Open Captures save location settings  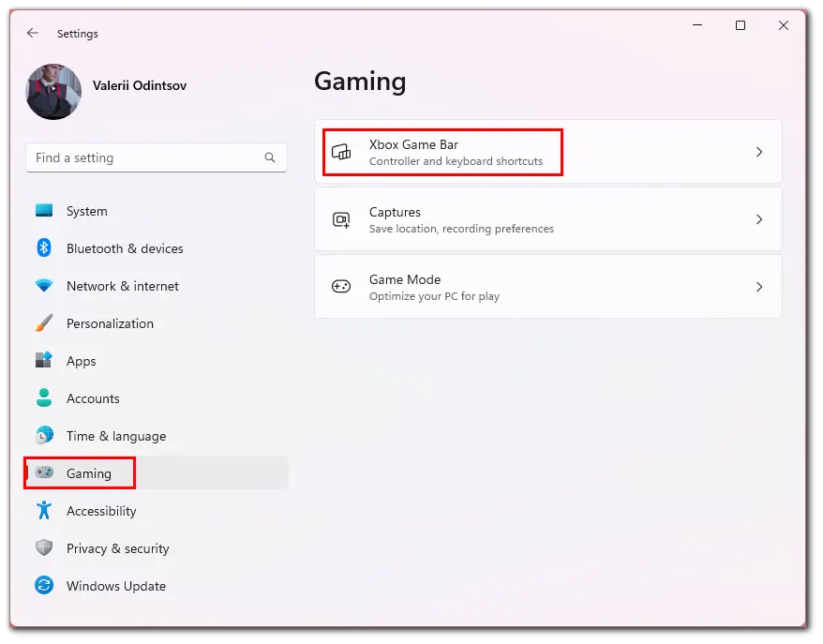pyautogui.click(x=548, y=219)
